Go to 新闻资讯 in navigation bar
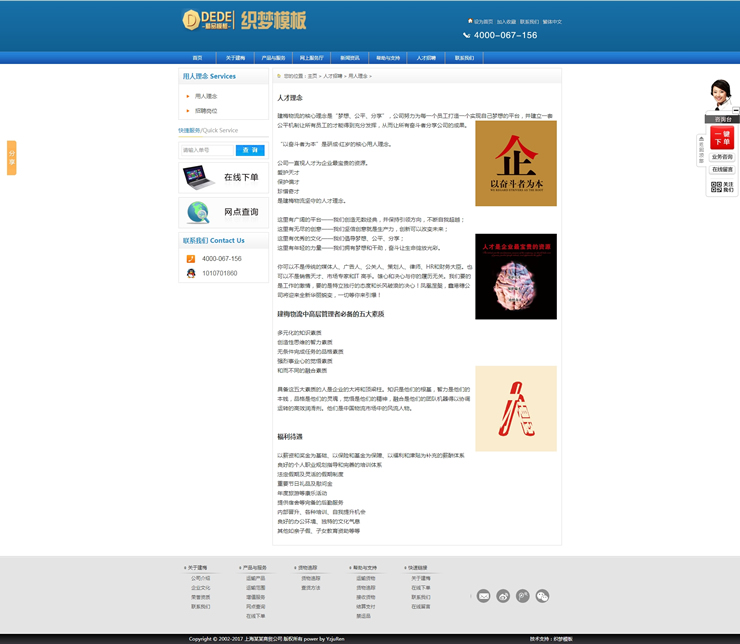740x644 pixels. (349, 58)
